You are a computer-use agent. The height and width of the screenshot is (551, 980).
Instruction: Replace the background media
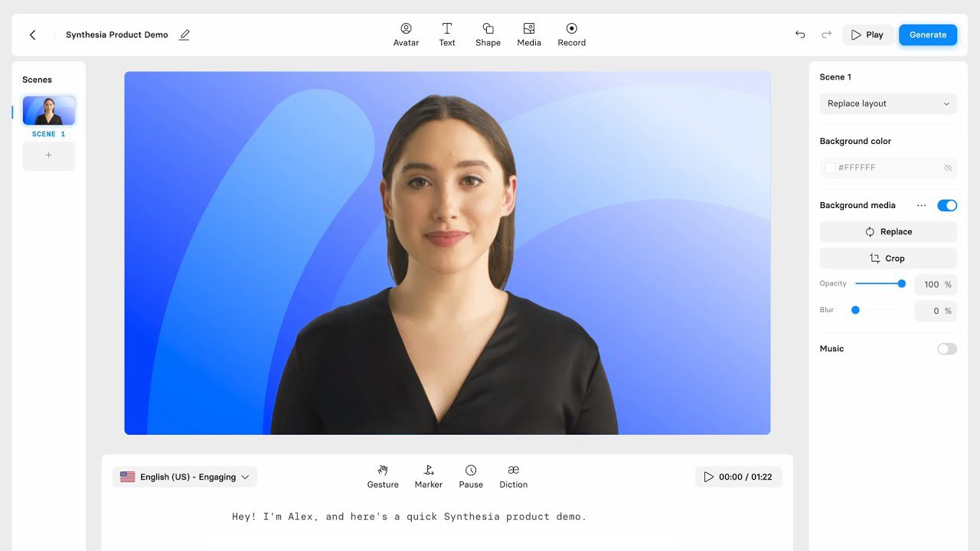tap(888, 232)
